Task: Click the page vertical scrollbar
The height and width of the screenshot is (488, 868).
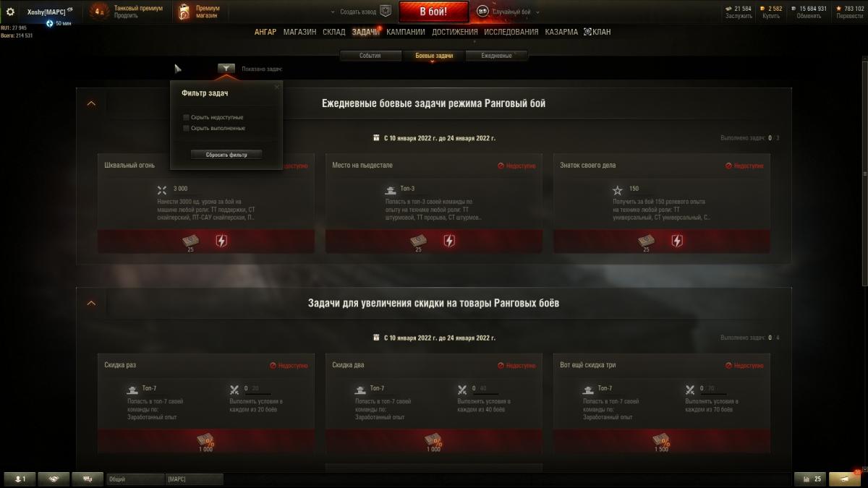Action: click(864, 174)
